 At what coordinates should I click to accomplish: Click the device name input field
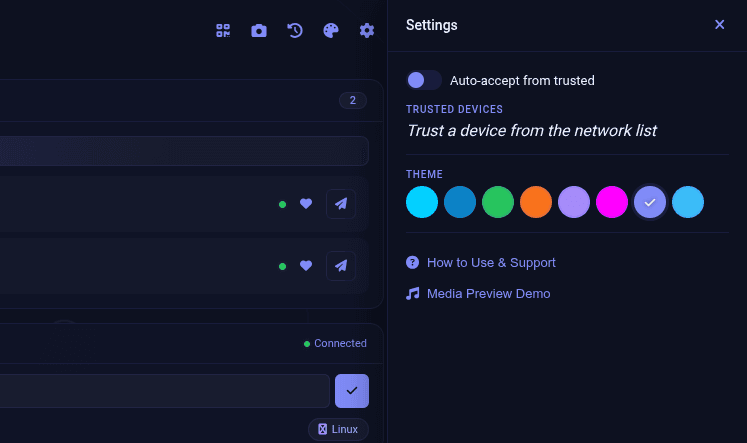click(164, 391)
